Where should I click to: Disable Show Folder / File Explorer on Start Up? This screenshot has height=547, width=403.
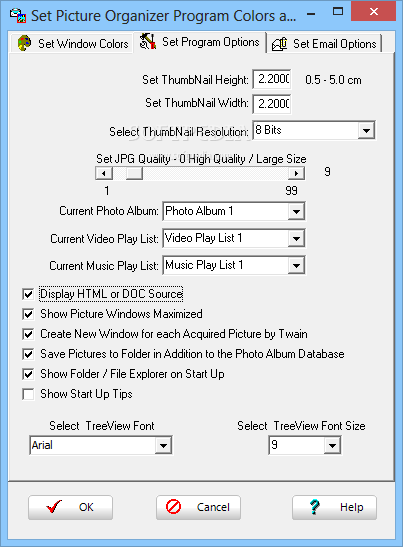pos(28,374)
